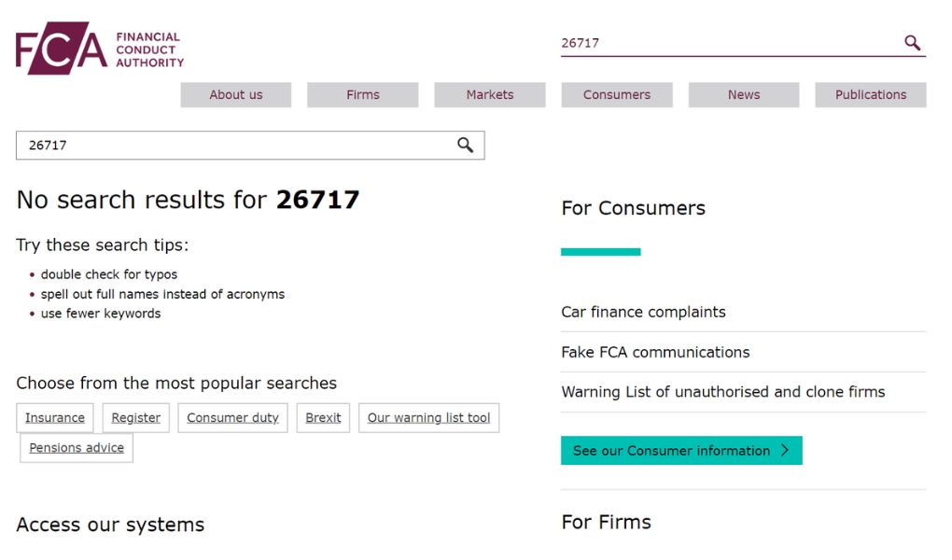Click the header search magnifier icon

pos(912,43)
